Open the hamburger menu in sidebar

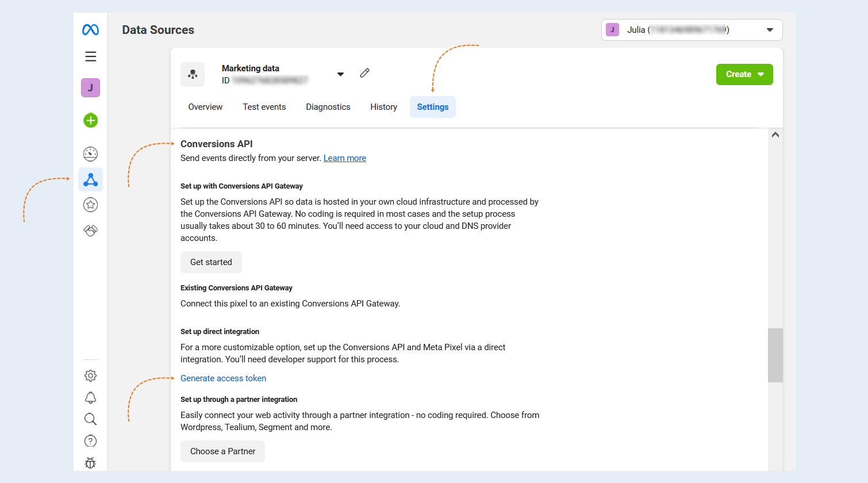pos(90,56)
